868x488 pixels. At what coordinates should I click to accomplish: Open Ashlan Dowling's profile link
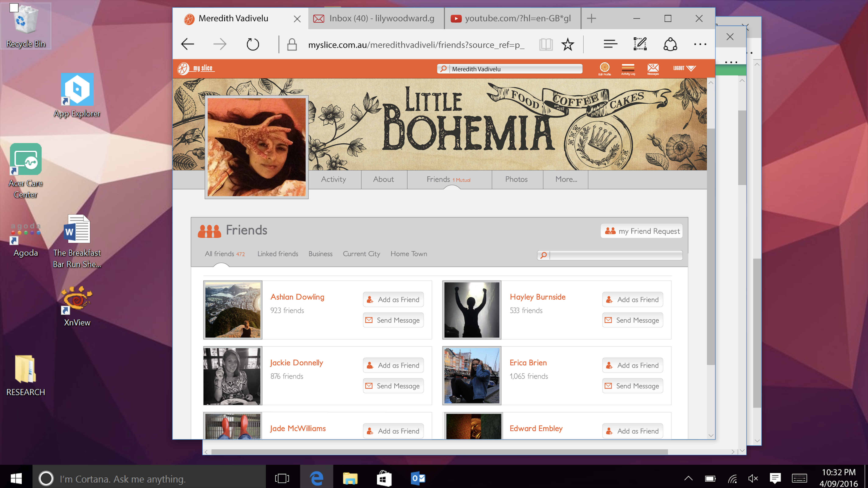[298, 297]
